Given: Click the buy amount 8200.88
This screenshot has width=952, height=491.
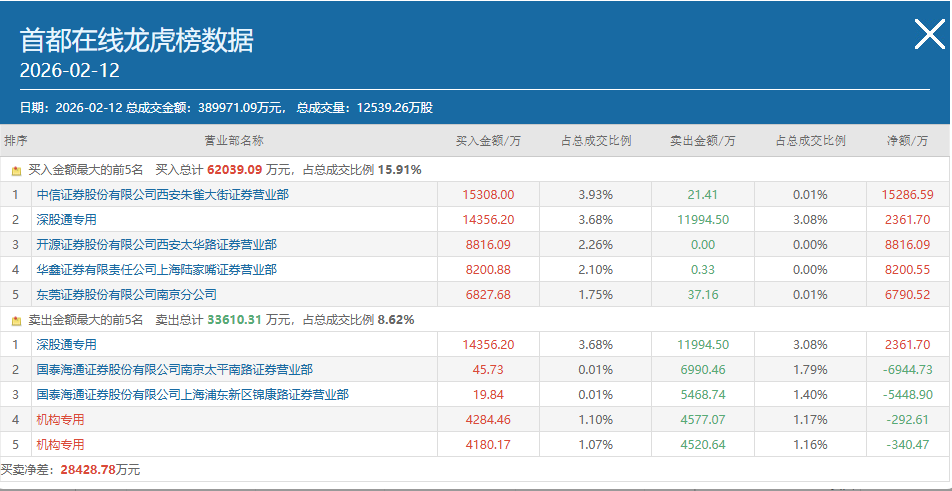Looking at the screenshot, I should (x=488, y=269).
